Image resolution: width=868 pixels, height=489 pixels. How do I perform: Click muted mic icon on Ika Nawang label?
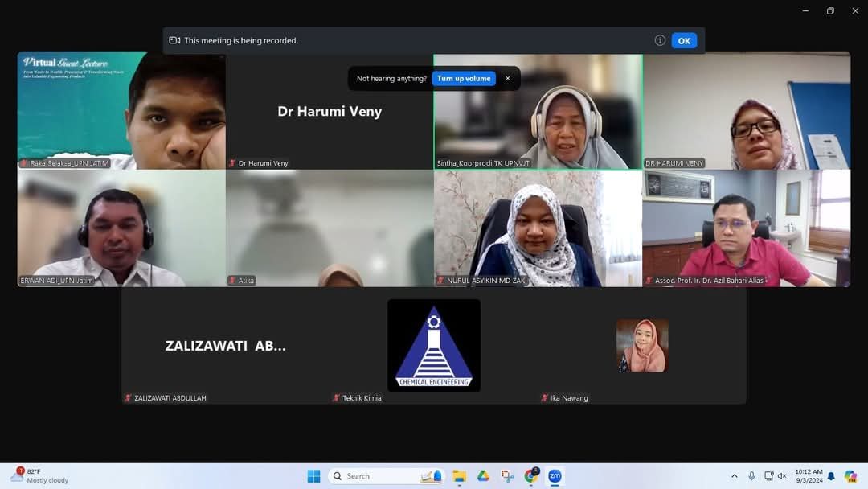(545, 398)
